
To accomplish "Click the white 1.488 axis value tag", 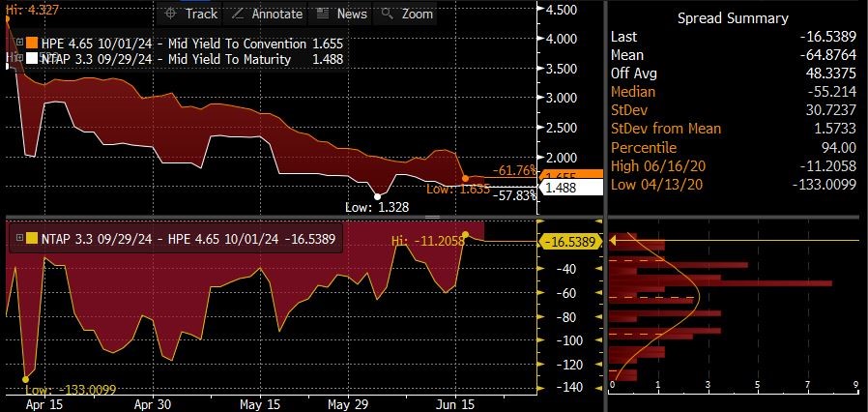I will (571, 188).
